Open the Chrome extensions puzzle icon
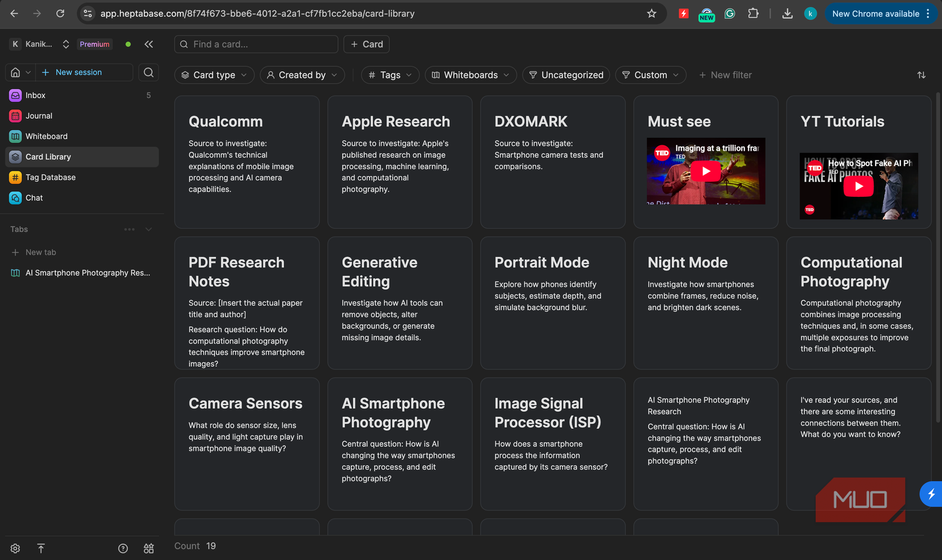The width and height of the screenshot is (942, 560). (x=753, y=14)
